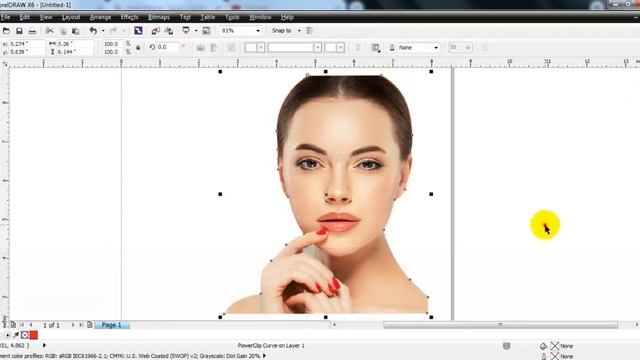This screenshot has width=640, height=360.
Task: Click the rotation angle field showing 0.0
Action: click(x=168, y=47)
